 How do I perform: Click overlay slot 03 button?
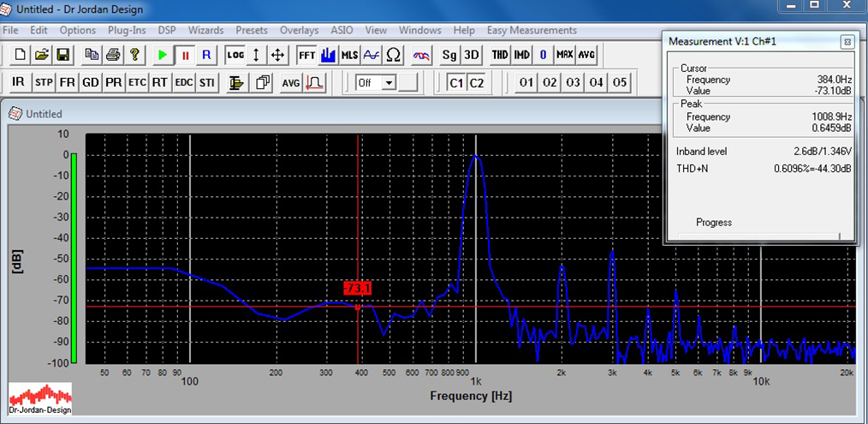point(573,83)
